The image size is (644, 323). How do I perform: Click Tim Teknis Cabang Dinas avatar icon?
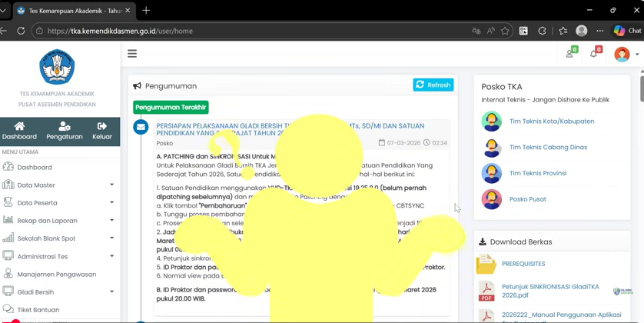coord(492,147)
